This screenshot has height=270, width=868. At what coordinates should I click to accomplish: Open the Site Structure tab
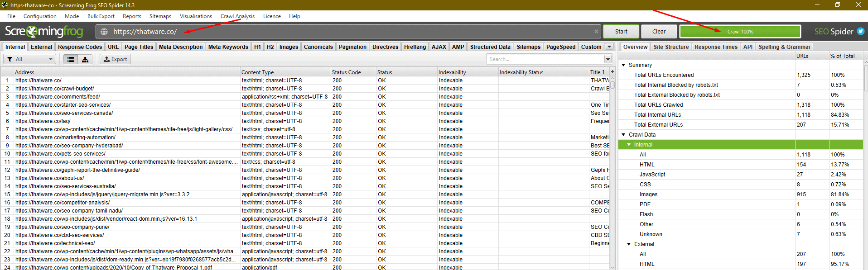pos(671,47)
